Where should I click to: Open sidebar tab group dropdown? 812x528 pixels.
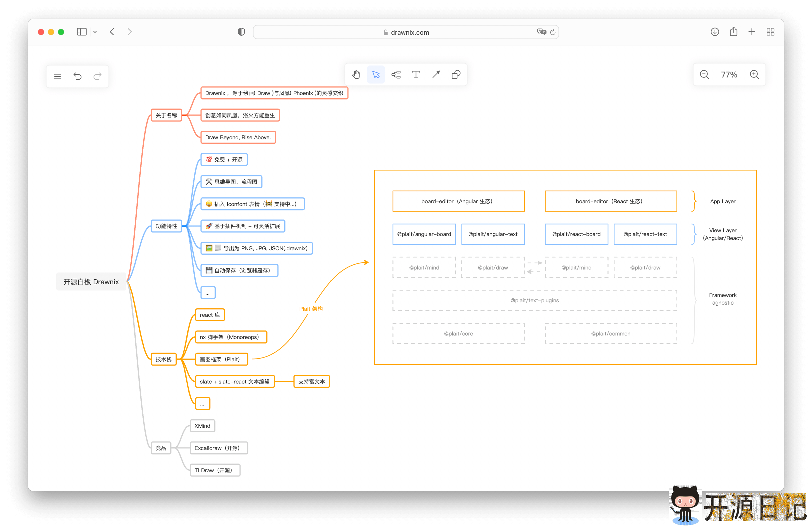[x=95, y=32]
